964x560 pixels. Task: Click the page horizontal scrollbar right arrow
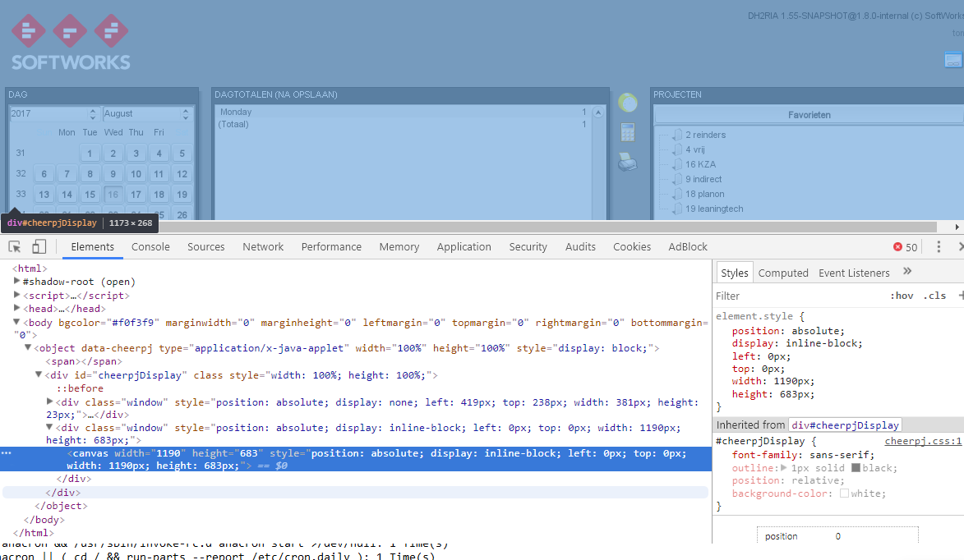click(957, 227)
